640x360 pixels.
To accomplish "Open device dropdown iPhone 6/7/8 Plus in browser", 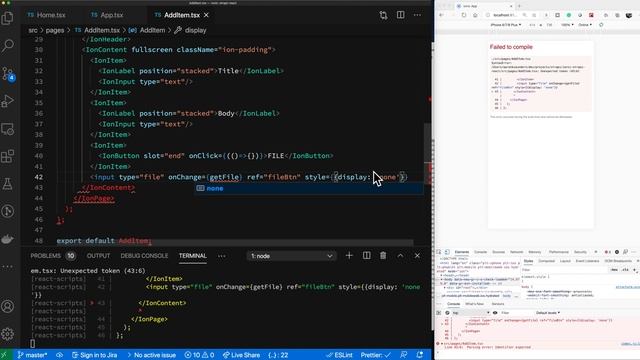I will tap(506, 25).
